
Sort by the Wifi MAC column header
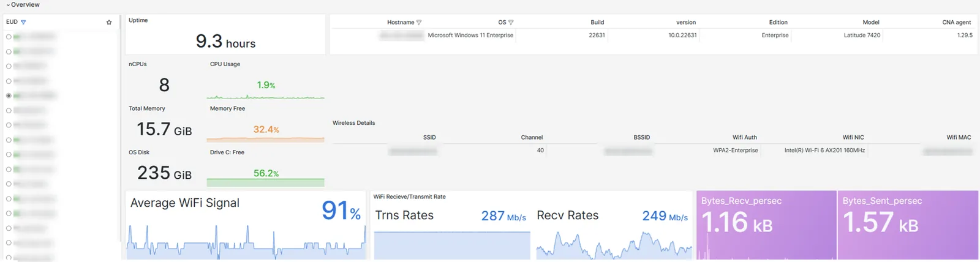[x=959, y=137]
